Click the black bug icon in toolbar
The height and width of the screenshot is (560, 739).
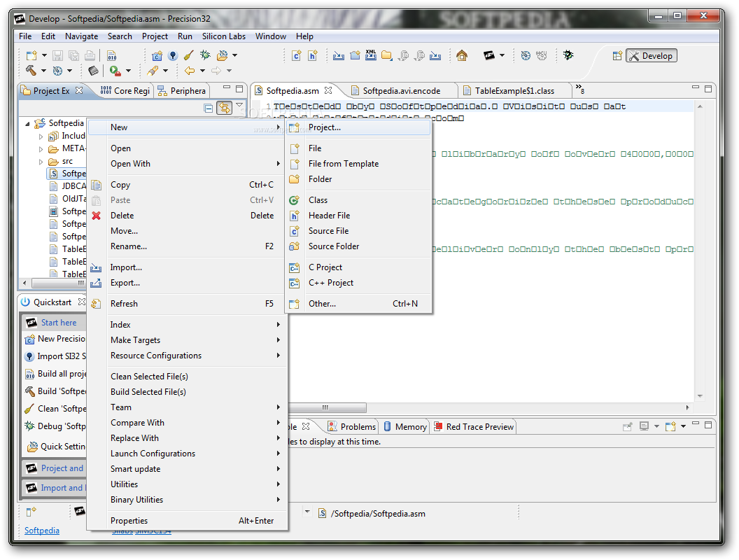[568, 55]
